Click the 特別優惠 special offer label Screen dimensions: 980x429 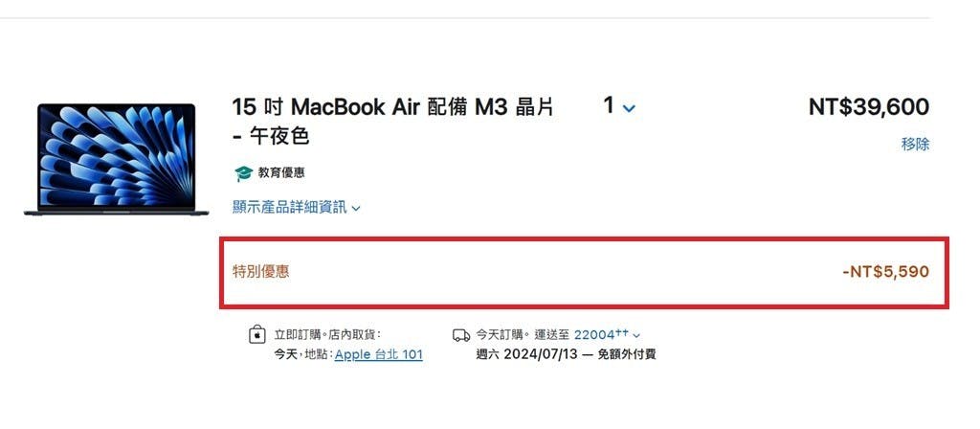point(260,271)
